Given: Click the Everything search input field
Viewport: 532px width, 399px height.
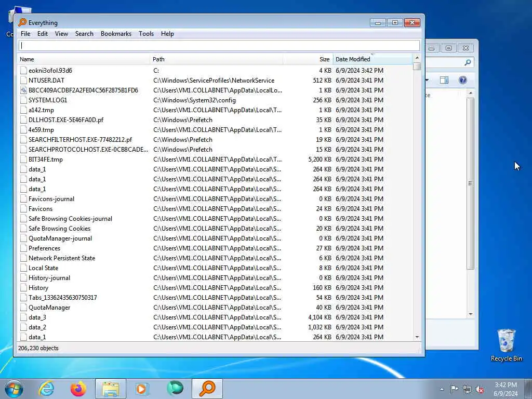Looking at the screenshot, I should click(219, 46).
